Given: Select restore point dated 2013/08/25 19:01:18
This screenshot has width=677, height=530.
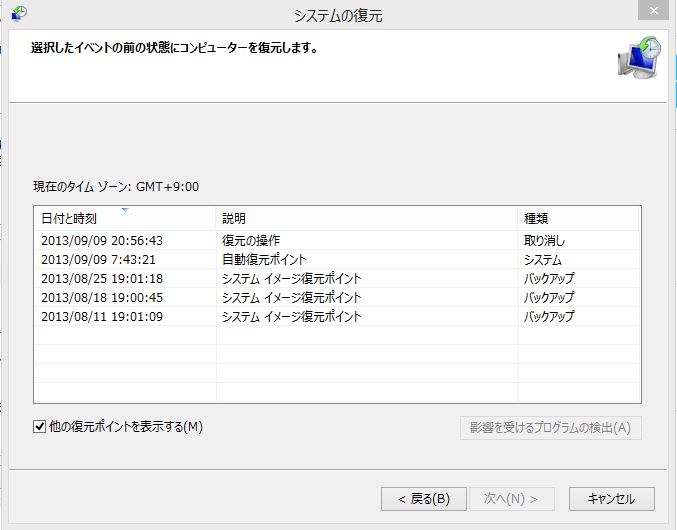Looking at the screenshot, I should pos(102,278).
